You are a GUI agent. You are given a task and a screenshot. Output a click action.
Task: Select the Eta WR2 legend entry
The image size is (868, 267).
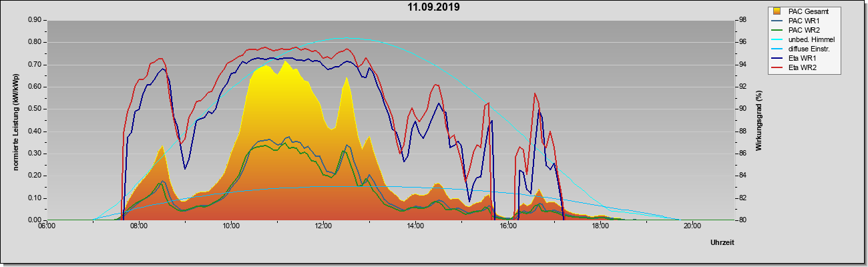(x=797, y=67)
